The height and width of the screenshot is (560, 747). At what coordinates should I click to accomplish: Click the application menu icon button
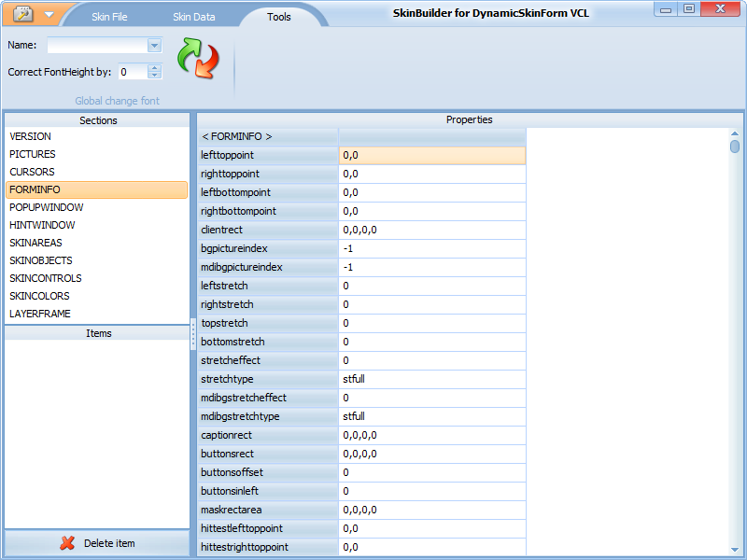click(x=22, y=14)
